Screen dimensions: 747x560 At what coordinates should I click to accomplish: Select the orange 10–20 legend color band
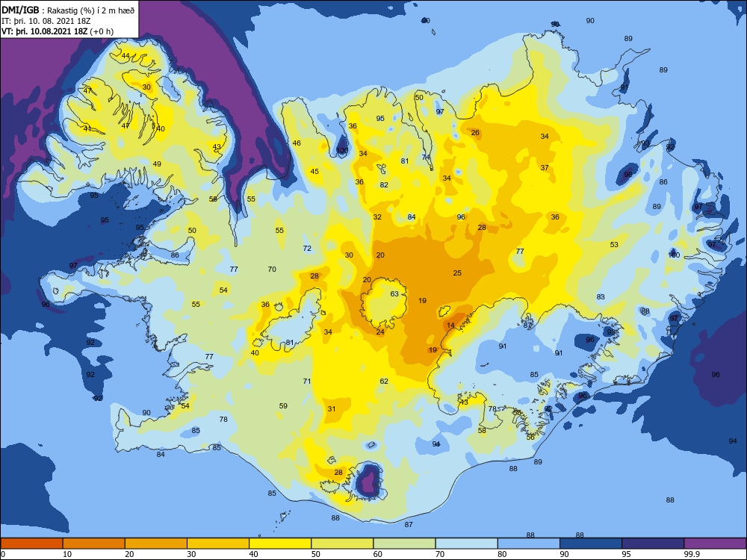coord(94,544)
